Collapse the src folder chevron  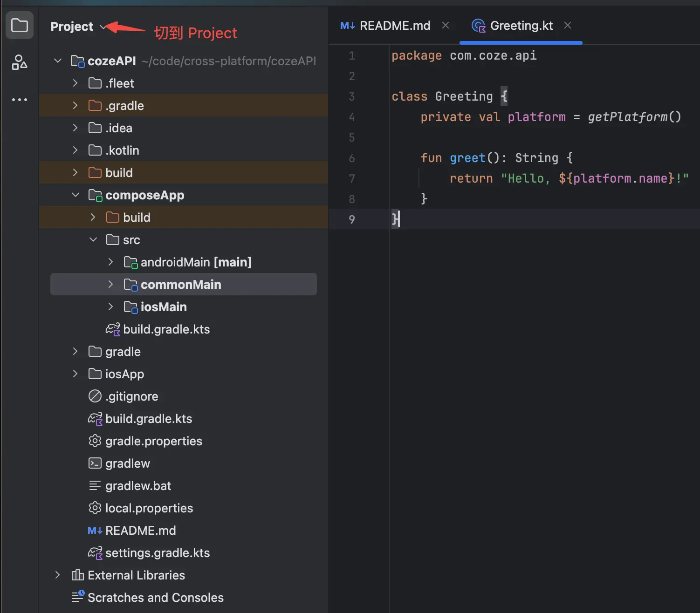click(93, 240)
